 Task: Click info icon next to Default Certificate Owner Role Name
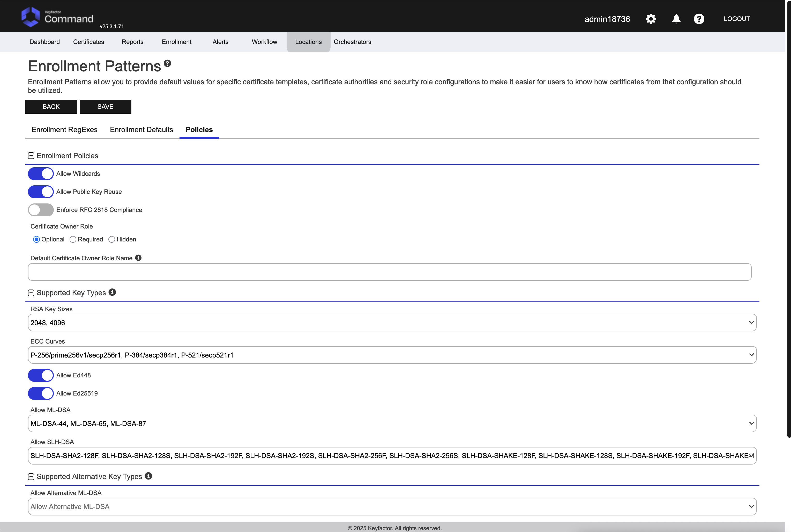coord(138,258)
